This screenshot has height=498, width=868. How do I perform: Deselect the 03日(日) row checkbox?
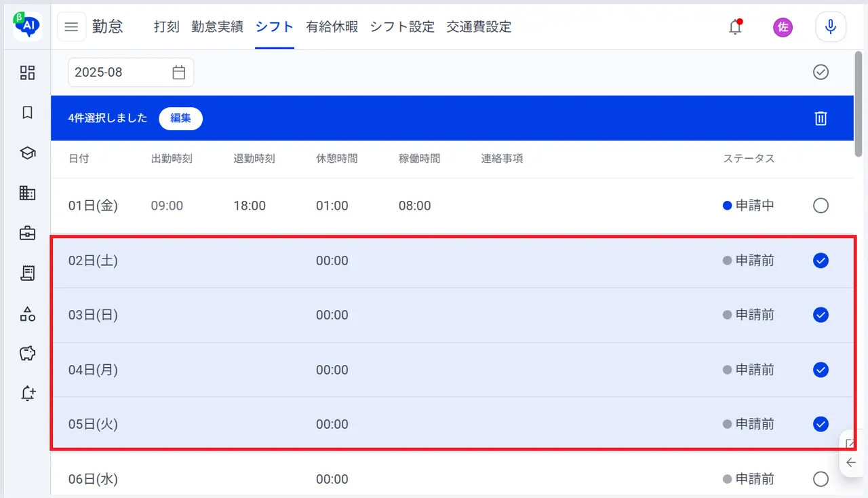pyautogui.click(x=821, y=315)
